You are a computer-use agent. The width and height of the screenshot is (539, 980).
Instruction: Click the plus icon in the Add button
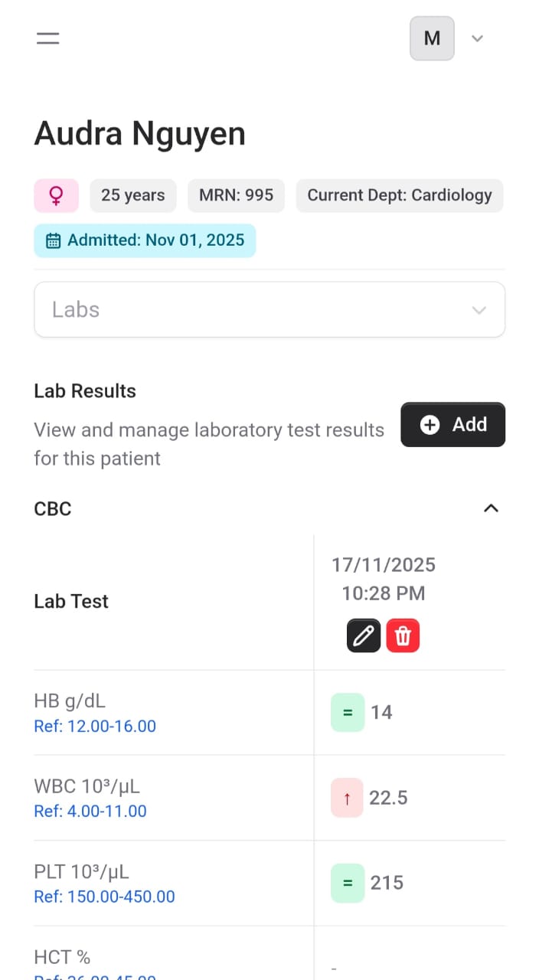click(430, 424)
